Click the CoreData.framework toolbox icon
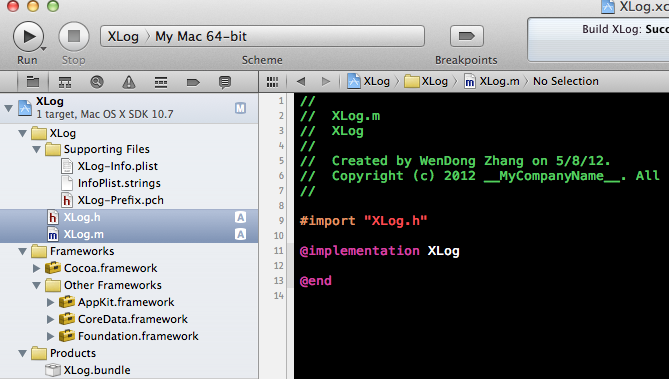Screen dimensions: 669x379 (67, 319)
